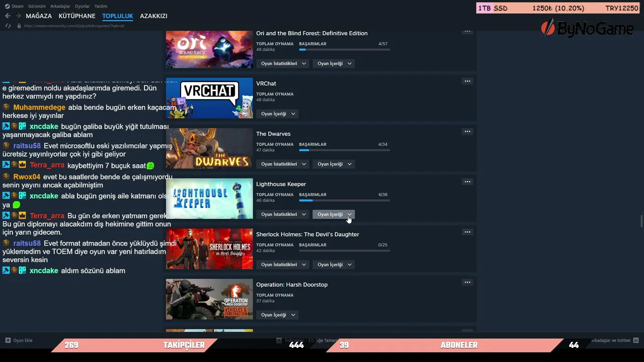Viewport: 644px width, 362px height.
Task: Open the Operation: Harsh Doorstop thumbnail
Action: (209, 299)
